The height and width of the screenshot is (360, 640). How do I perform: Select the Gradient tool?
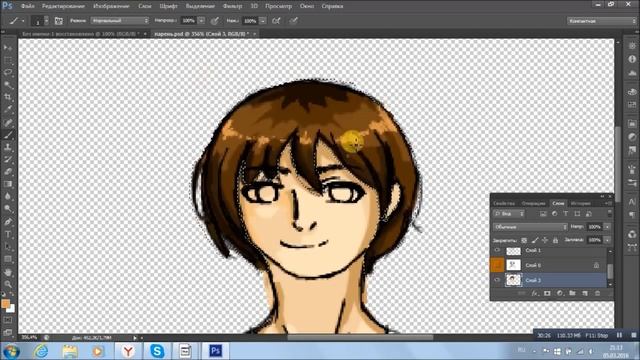coord(8,184)
